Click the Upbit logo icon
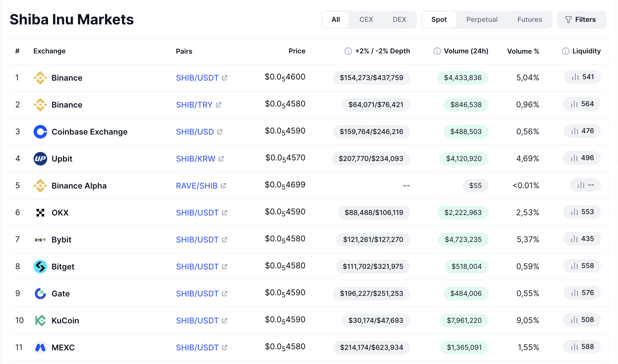 pos(40,159)
